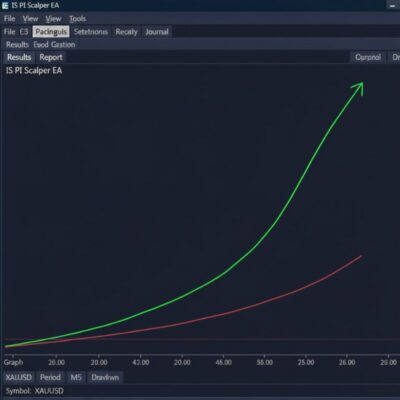Click axis value 42.00
This screenshot has width=400, height=400.
tap(141, 362)
